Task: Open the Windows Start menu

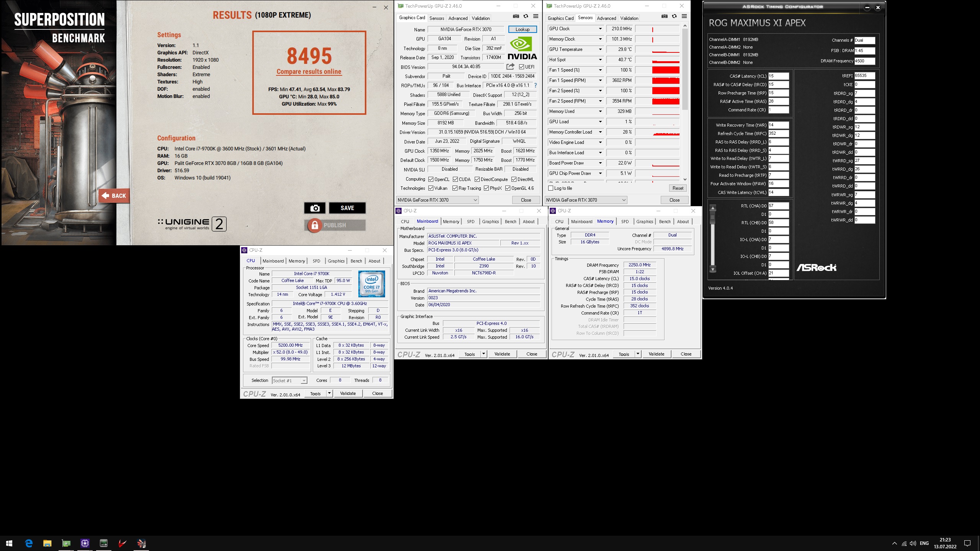Action: [x=9, y=543]
